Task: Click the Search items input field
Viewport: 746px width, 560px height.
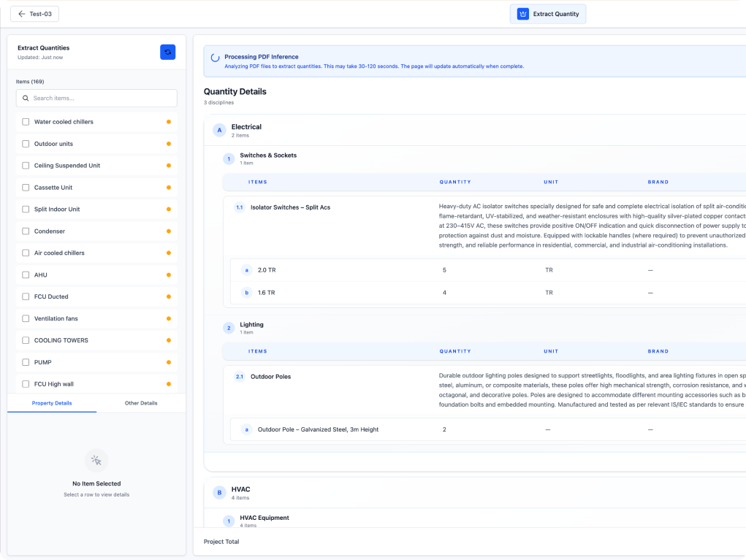Action: pos(102,98)
